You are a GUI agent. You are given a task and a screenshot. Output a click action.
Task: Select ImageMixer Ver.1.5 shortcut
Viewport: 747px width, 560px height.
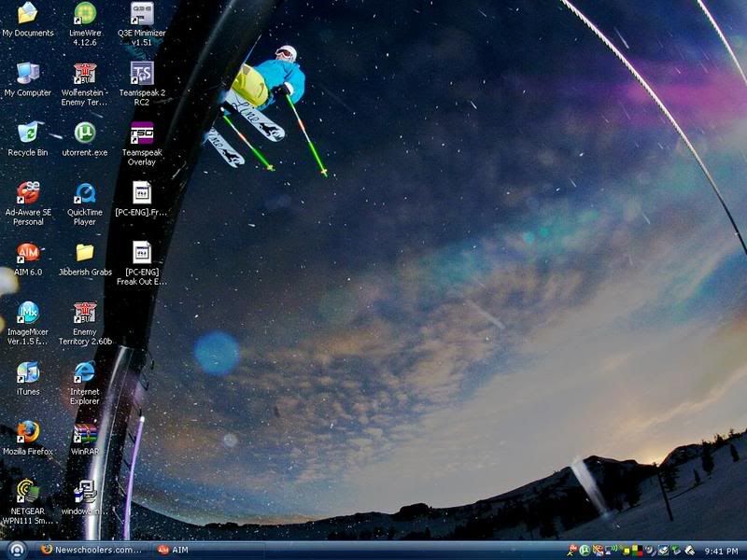coord(28,312)
